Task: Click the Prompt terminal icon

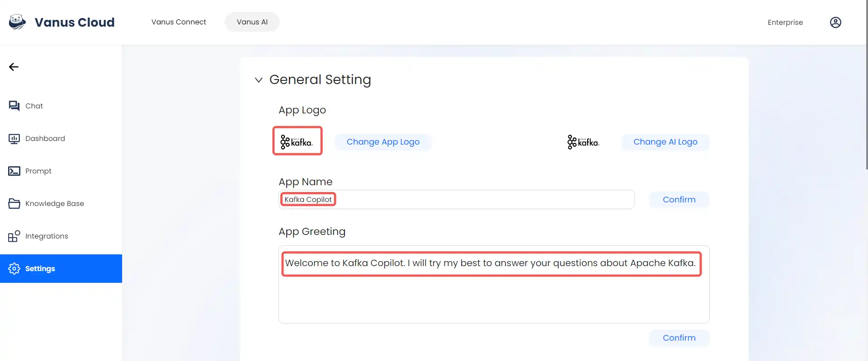Action: 14,171
